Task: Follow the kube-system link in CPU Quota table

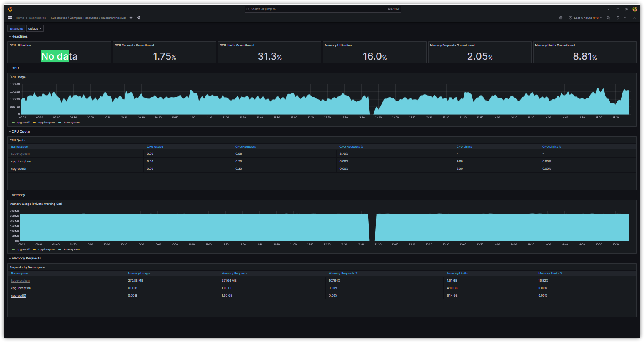Action: click(x=20, y=153)
